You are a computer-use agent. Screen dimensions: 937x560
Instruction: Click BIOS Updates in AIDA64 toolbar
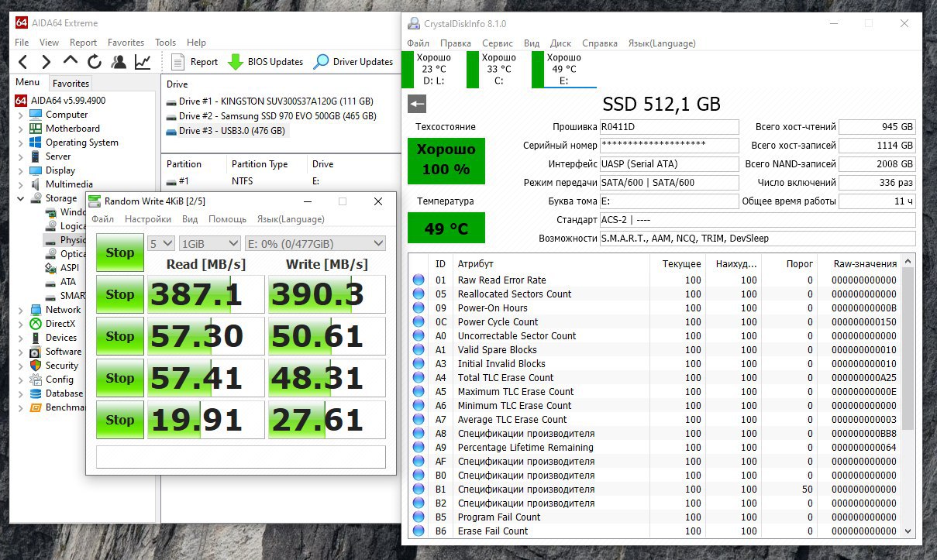pyautogui.click(x=265, y=62)
